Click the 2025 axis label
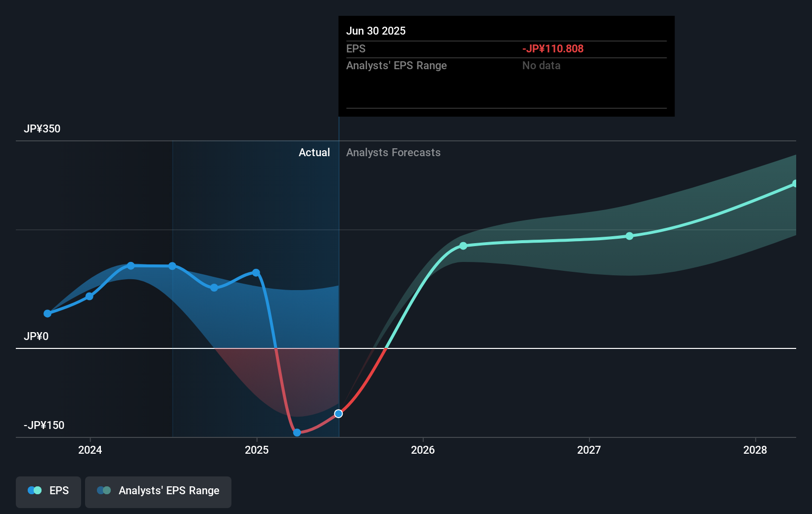Screen dimensions: 812x514 pos(256,450)
